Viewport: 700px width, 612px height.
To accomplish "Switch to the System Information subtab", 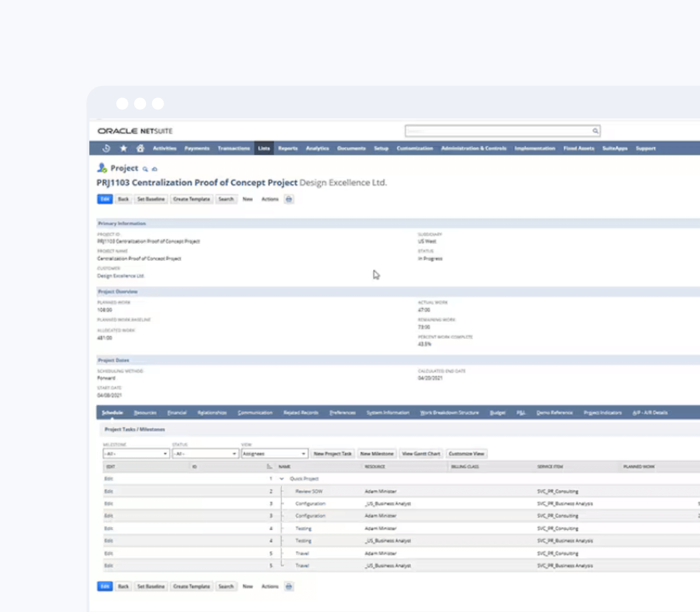I will tap(388, 413).
